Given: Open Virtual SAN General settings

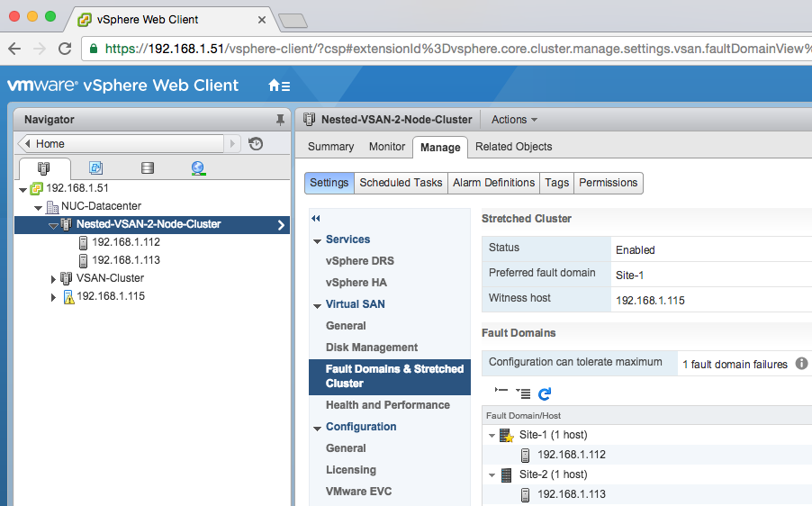Looking at the screenshot, I should pyautogui.click(x=346, y=326).
